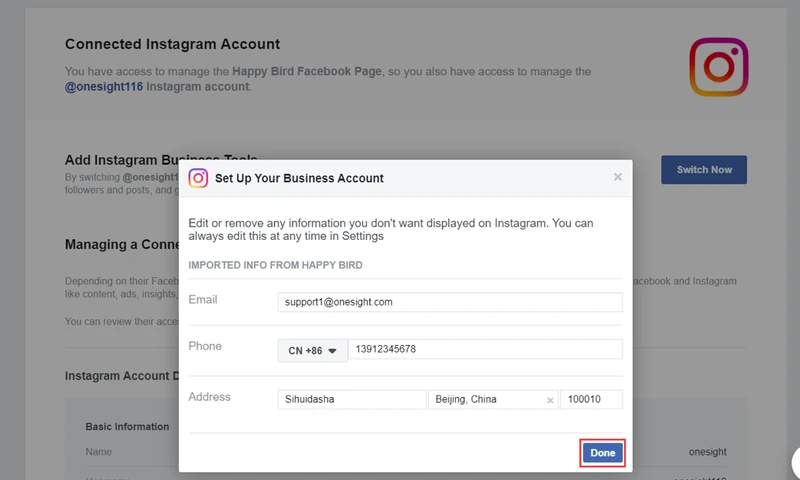Viewport: 800px width, 480px height.
Task: Click the Switch Now button
Action: coord(704,170)
